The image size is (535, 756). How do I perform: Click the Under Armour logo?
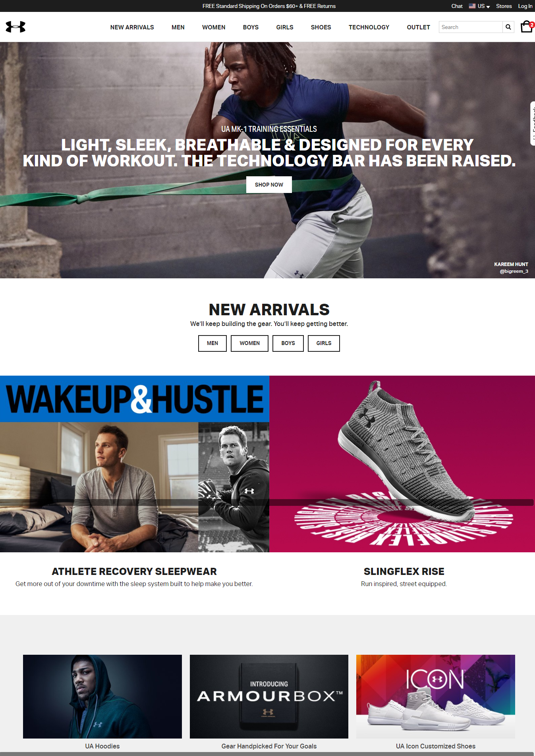coord(15,27)
